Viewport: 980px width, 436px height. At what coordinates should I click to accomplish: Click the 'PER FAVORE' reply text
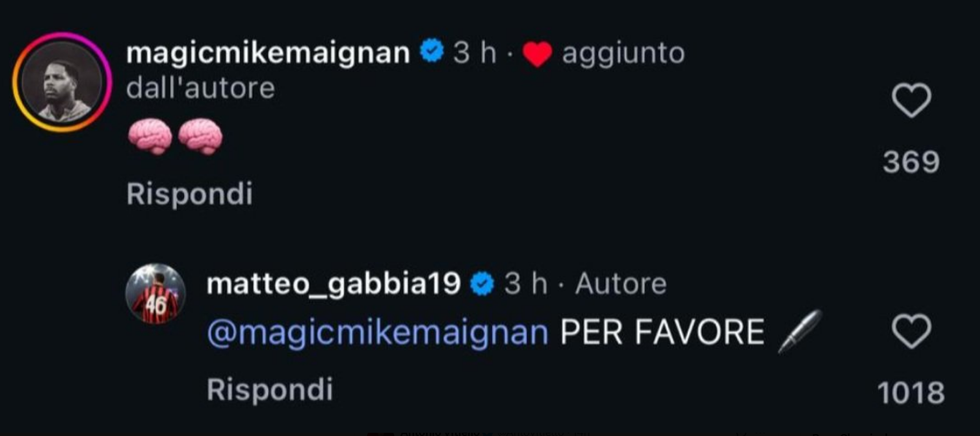tap(662, 332)
